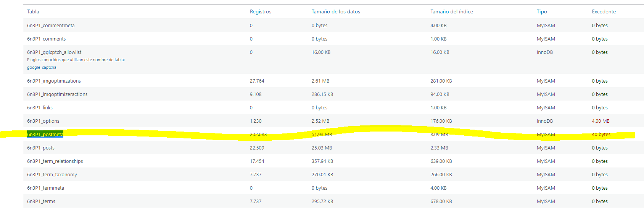Viewport: 644px width, 208px height.
Task: Click the 270.01 KB data size
Action: pyautogui.click(x=322, y=175)
